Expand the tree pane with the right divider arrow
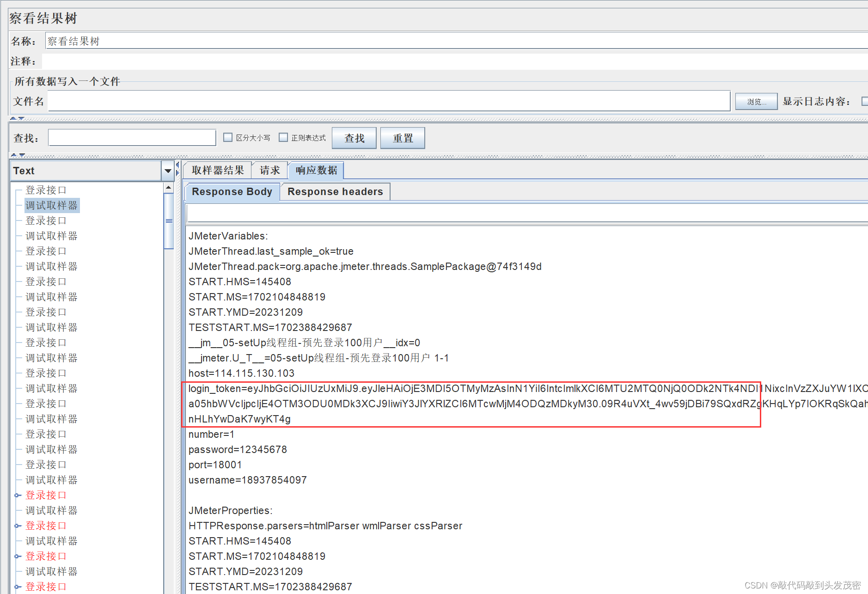Viewport: 868px width, 594px height. [x=177, y=172]
